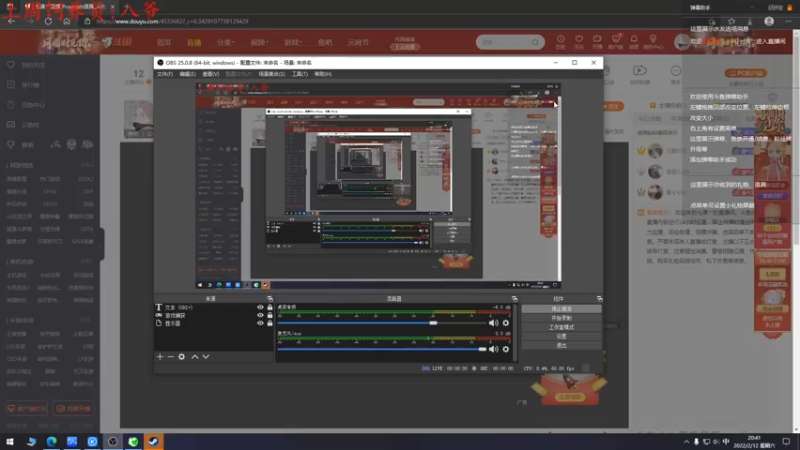Open cloud gaming controller icon in sidebar
800x450 pixels.
11,124
